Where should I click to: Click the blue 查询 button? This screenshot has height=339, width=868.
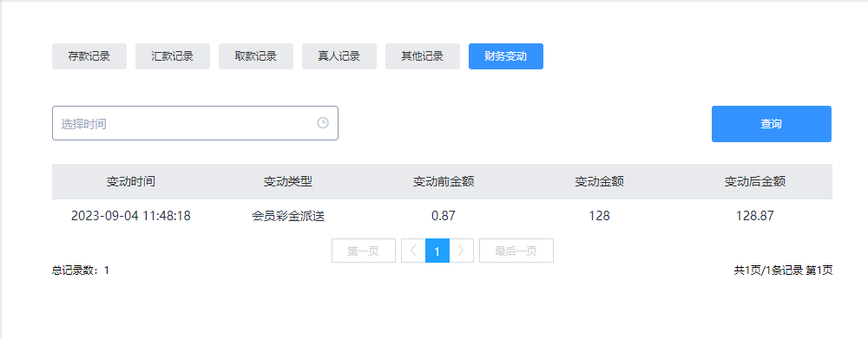(x=771, y=124)
